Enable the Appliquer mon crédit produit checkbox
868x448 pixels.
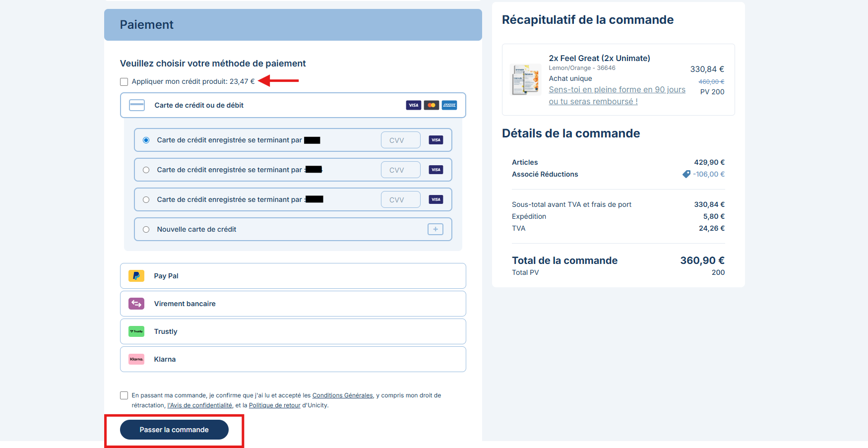(124, 82)
